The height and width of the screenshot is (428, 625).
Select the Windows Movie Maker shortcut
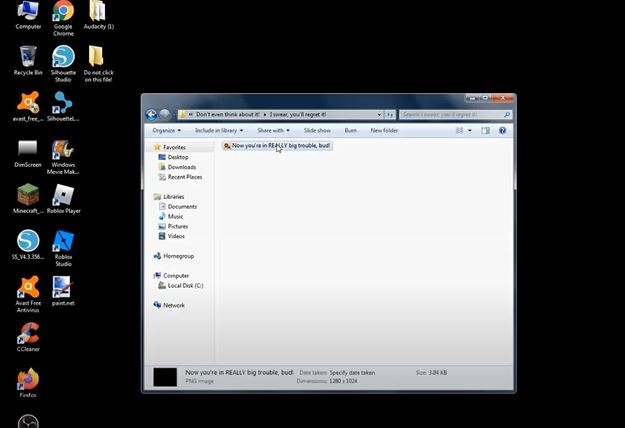coord(63,157)
